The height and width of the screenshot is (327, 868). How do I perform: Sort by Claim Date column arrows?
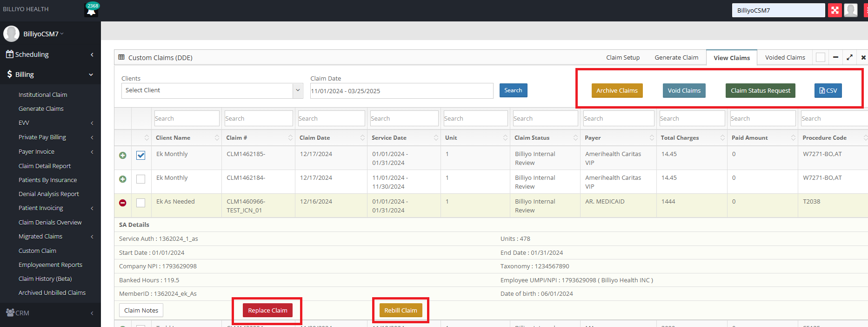point(362,137)
